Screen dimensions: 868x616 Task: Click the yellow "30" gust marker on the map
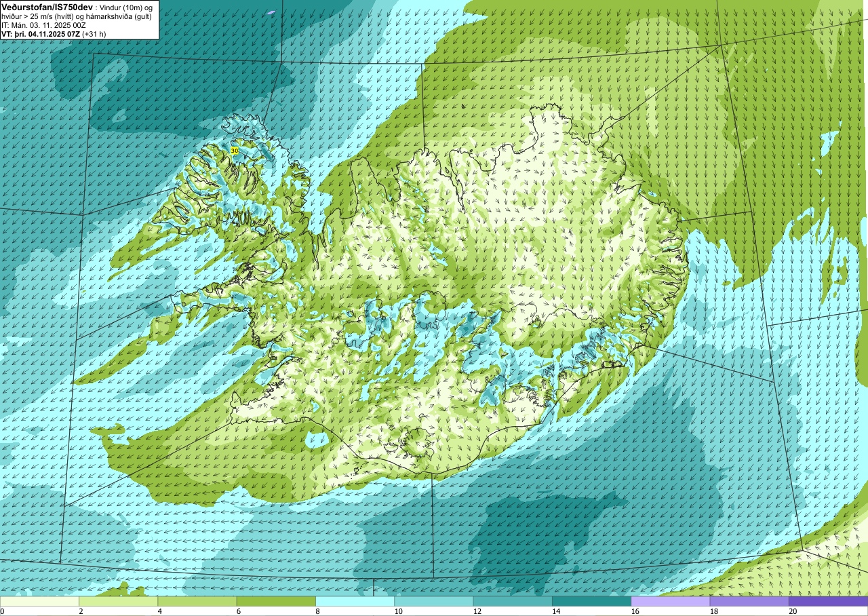[x=235, y=151]
